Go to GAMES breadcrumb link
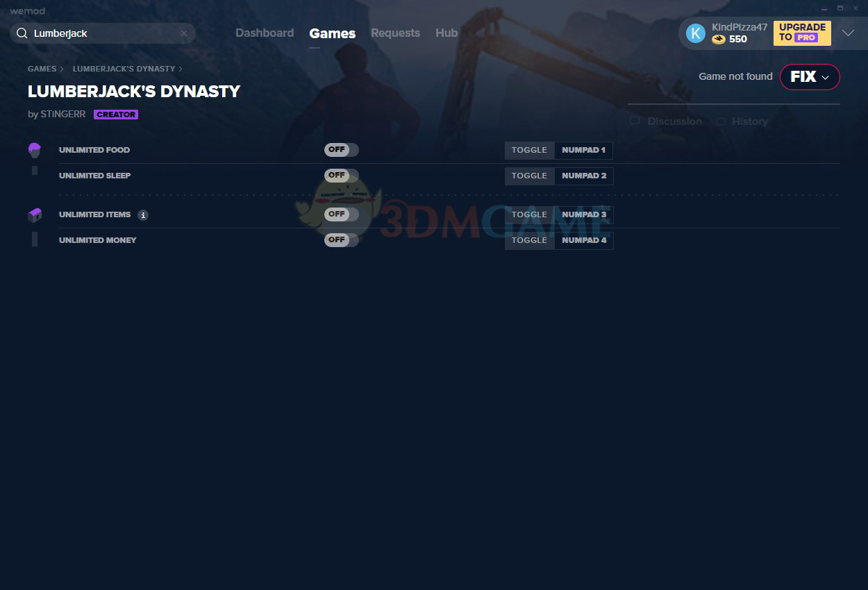The width and height of the screenshot is (868, 590). point(42,69)
